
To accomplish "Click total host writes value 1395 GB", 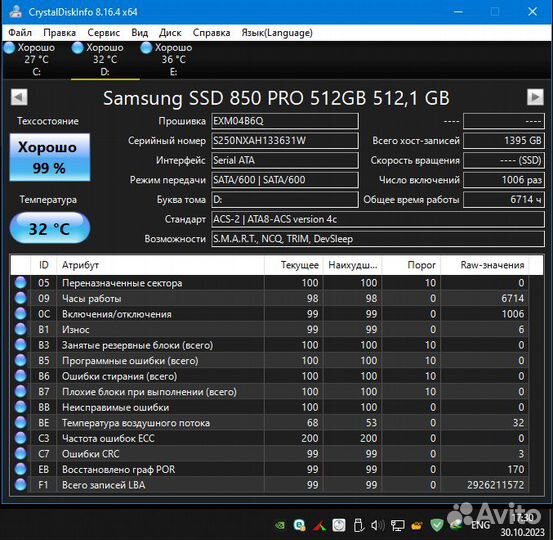I will [x=504, y=141].
